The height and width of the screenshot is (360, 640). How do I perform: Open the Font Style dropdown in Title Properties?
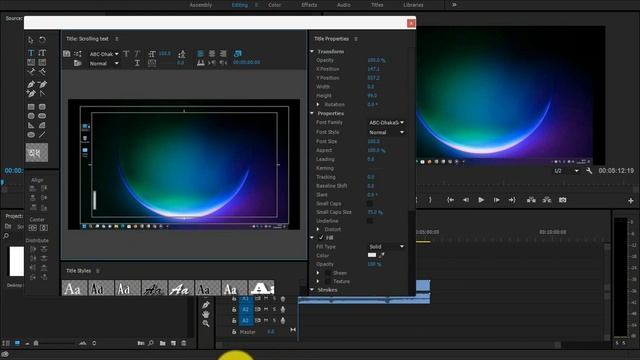click(386, 132)
